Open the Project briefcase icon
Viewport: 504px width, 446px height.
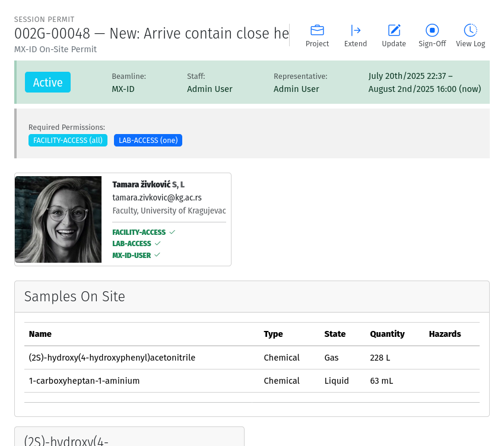(x=317, y=30)
